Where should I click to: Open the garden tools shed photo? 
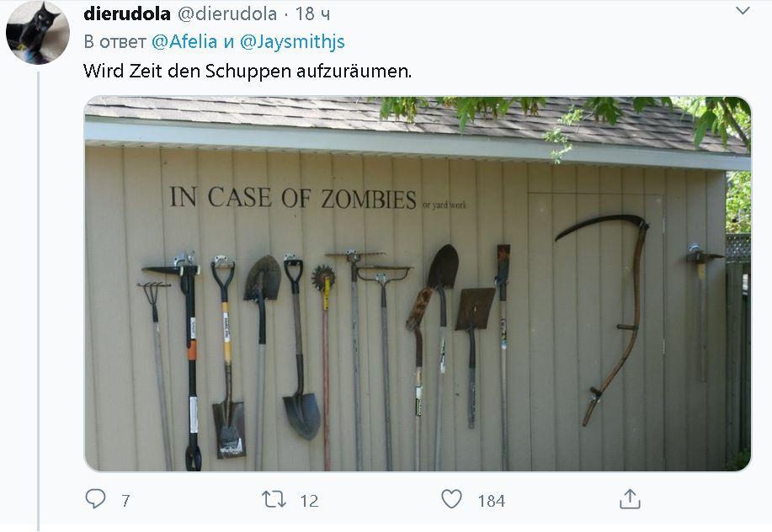[x=418, y=284]
